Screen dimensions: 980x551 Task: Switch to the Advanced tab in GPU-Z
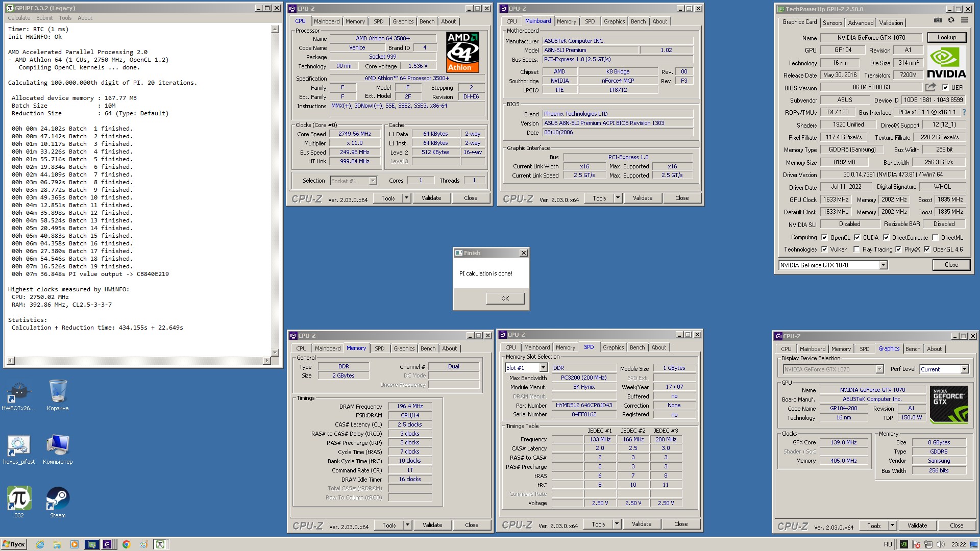861,23
